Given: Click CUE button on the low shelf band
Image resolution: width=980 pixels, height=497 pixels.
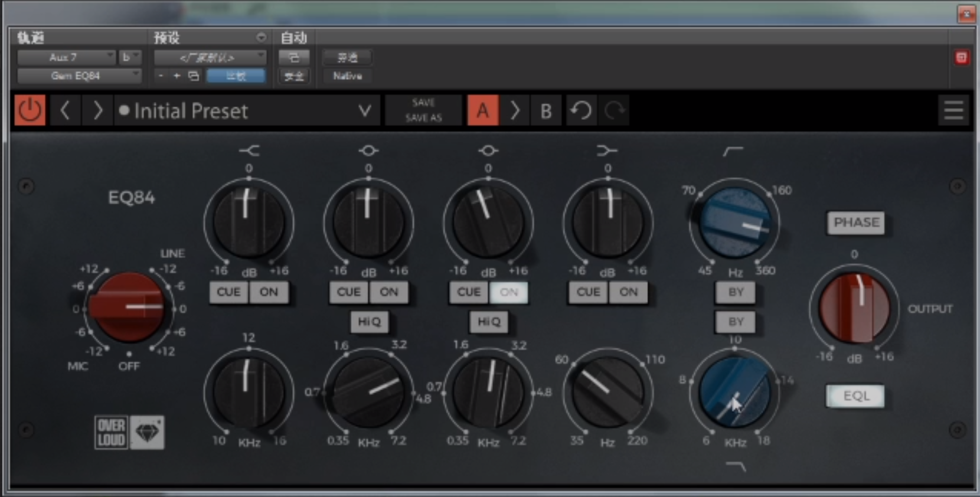Looking at the screenshot, I should 588,292.
